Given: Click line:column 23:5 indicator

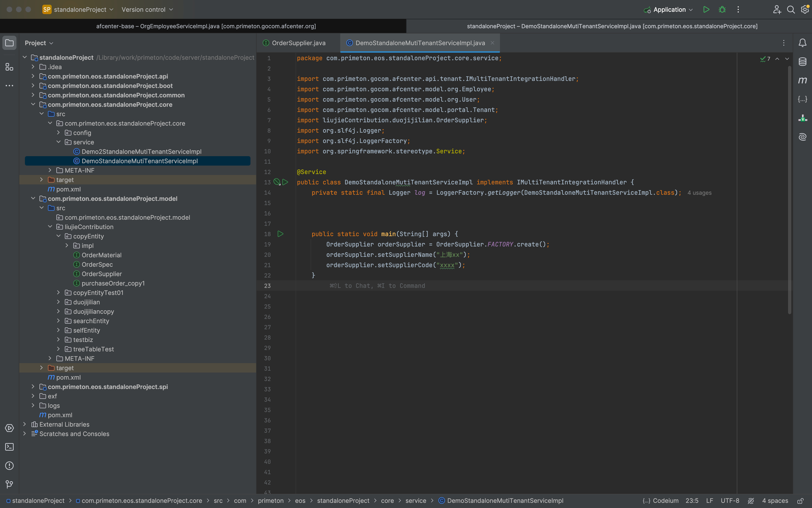Looking at the screenshot, I should click(x=692, y=501).
